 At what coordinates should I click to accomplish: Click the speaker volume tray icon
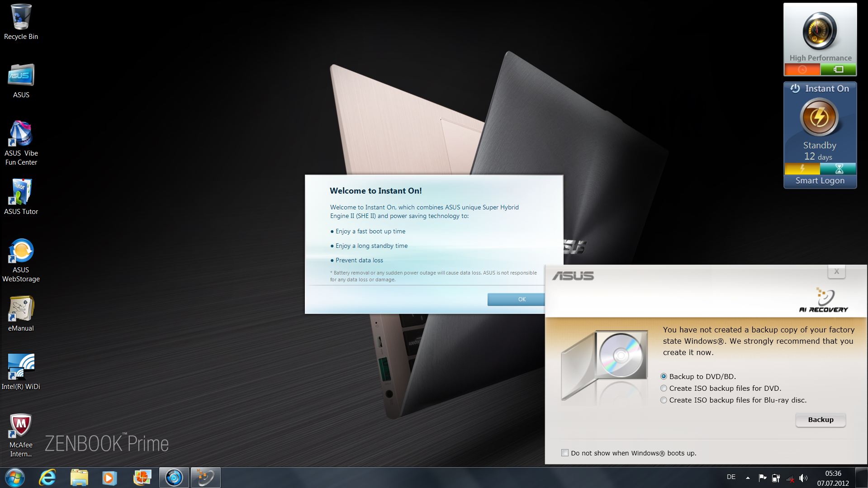pos(803,478)
